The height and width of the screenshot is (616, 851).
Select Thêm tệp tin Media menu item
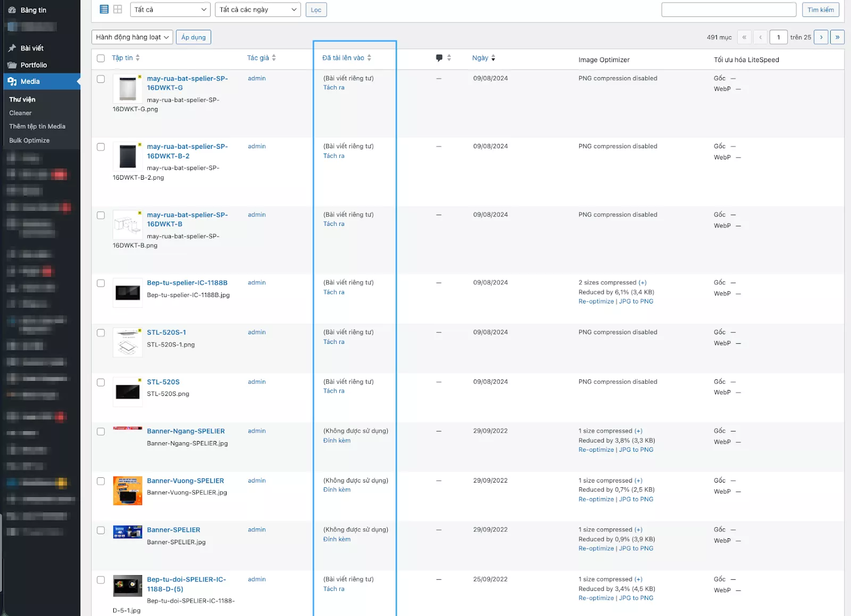point(37,126)
